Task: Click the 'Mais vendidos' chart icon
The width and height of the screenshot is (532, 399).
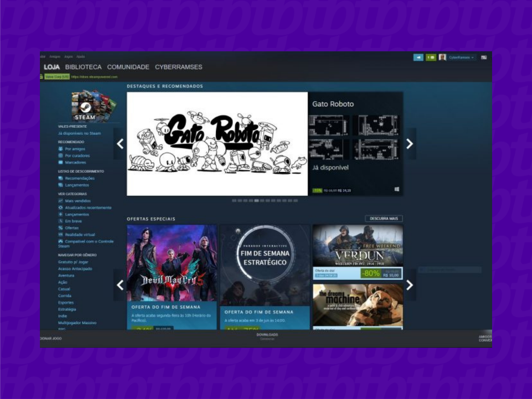Action: click(x=61, y=201)
